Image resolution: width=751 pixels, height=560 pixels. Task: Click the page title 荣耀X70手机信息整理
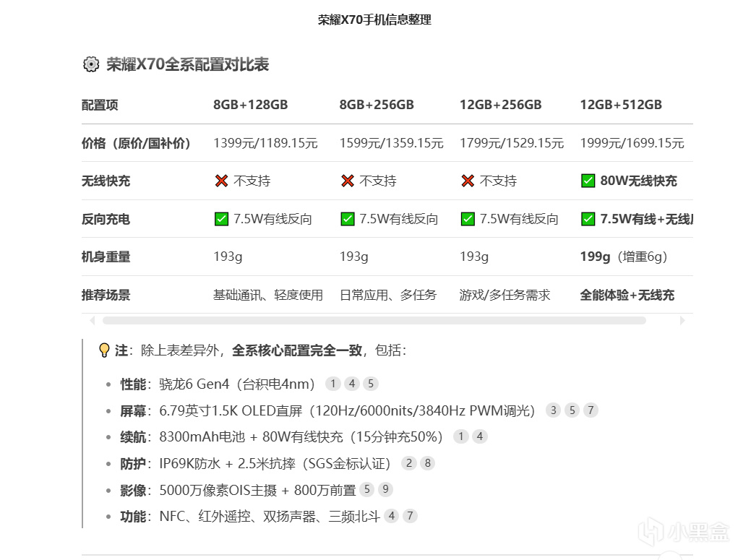[x=374, y=20]
